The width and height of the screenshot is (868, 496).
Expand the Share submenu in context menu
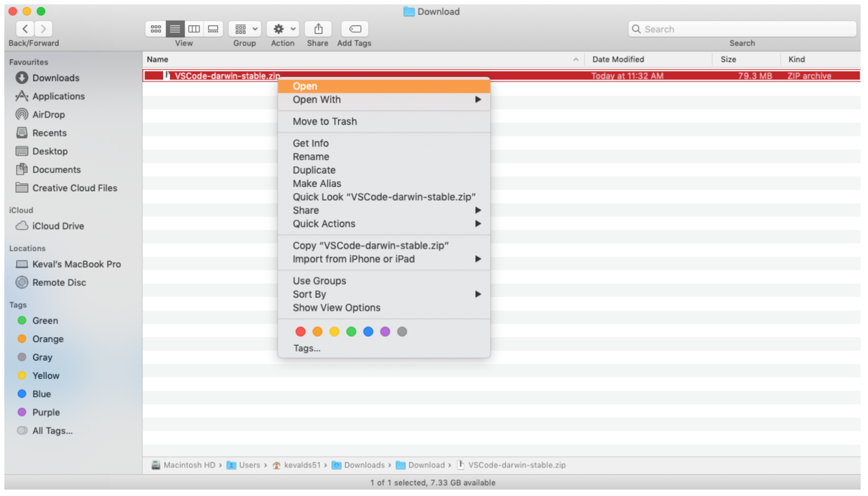click(x=384, y=211)
